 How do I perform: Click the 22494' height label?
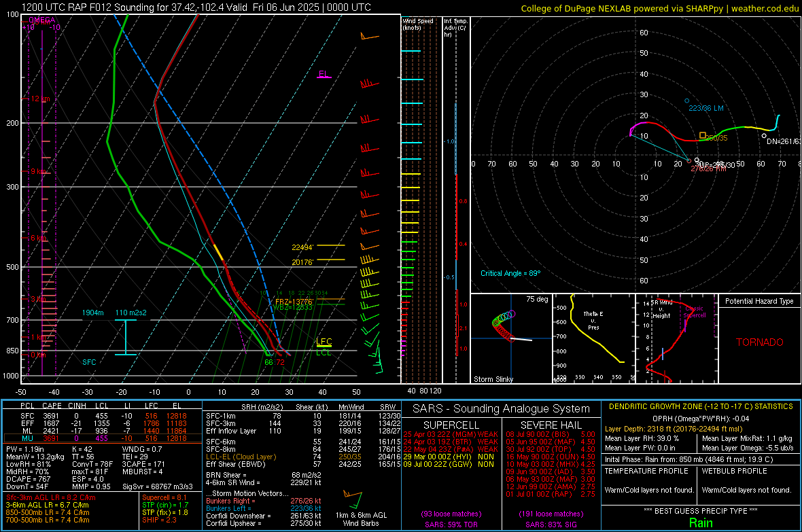[302, 247]
